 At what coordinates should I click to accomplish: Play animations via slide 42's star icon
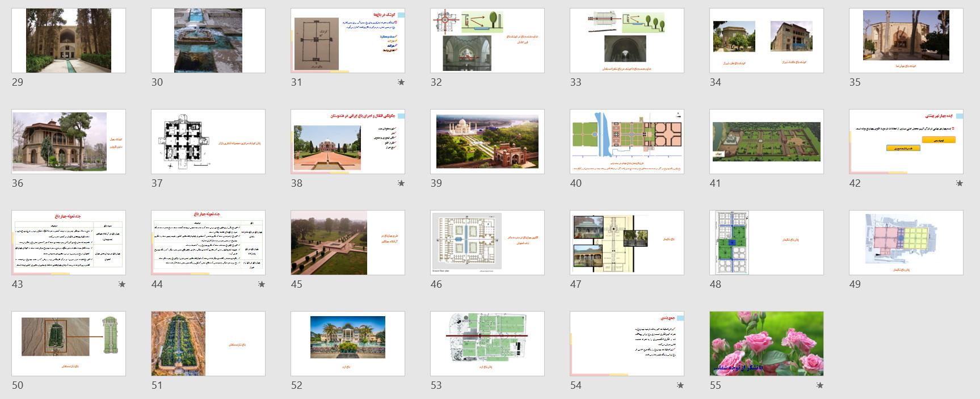[x=960, y=183]
